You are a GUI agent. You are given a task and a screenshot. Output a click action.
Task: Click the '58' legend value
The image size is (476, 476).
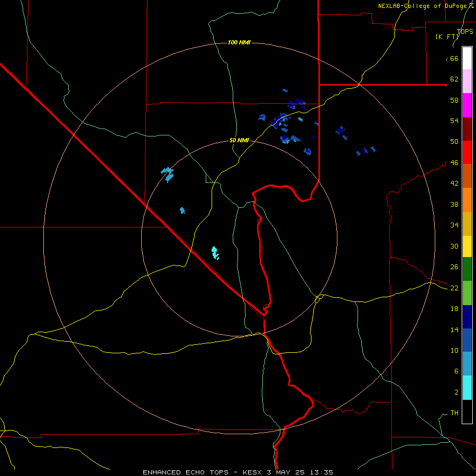(454, 100)
